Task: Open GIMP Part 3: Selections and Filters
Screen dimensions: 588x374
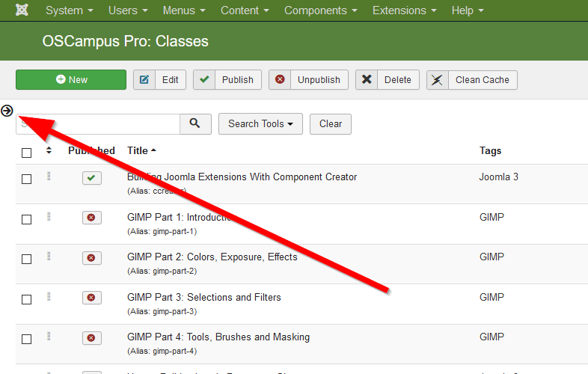Action: tap(204, 297)
